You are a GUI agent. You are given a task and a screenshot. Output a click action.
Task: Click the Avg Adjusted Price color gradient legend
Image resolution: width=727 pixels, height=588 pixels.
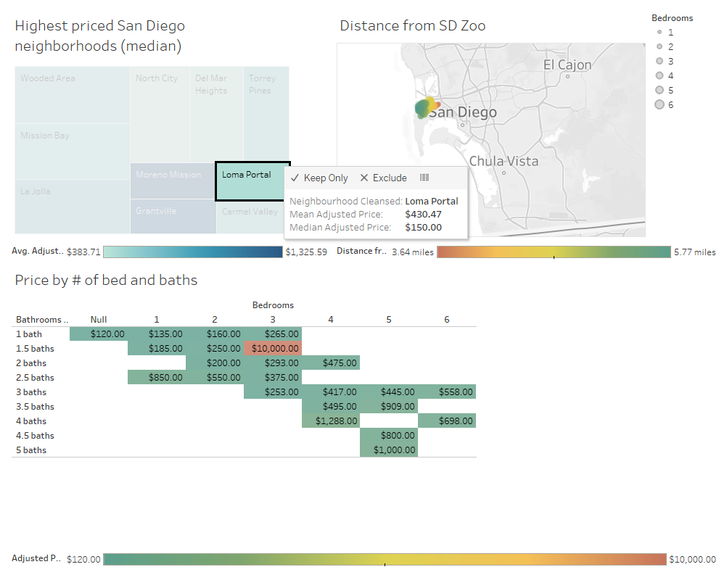192,252
